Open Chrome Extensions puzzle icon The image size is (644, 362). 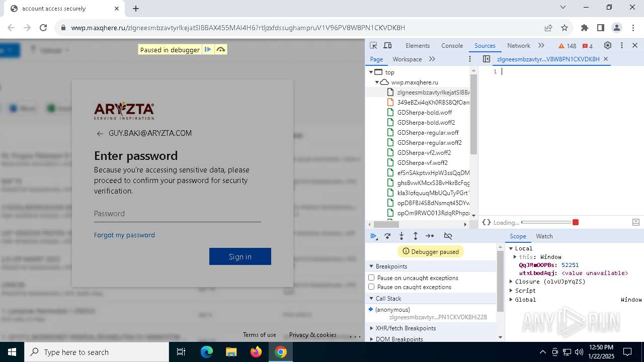[x=585, y=28]
